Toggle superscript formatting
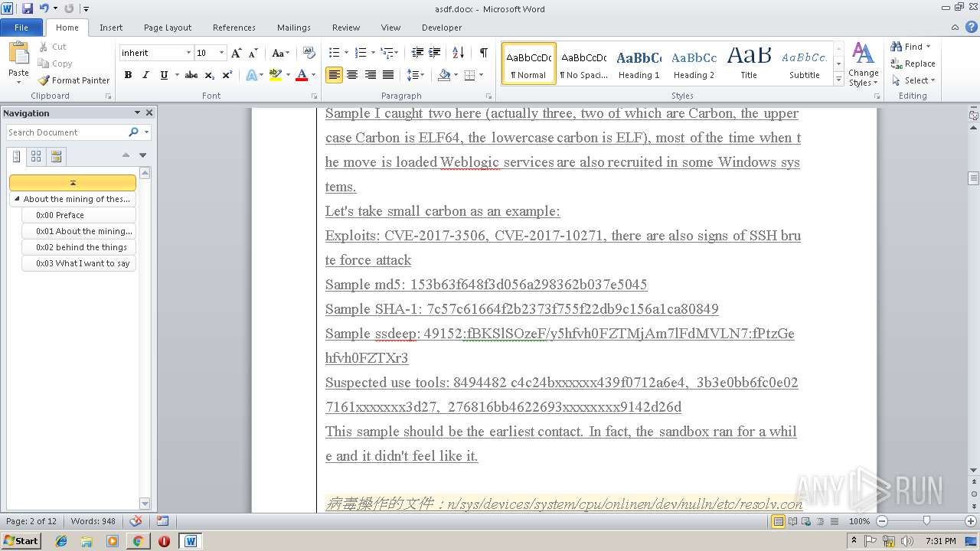The width and height of the screenshot is (980, 551). (227, 75)
